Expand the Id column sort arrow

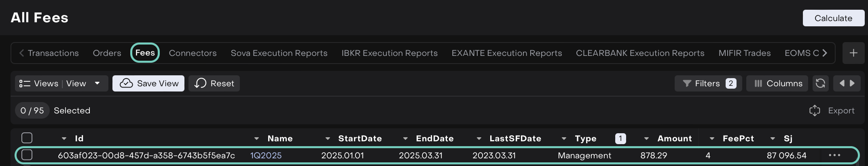[x=64, y=138]
